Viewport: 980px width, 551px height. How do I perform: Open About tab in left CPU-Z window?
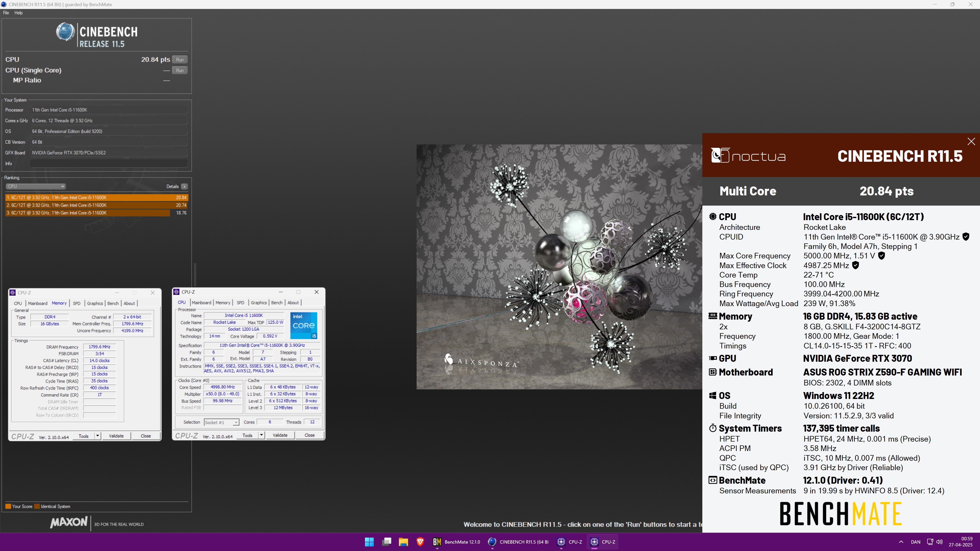click(x=129, y=304)
